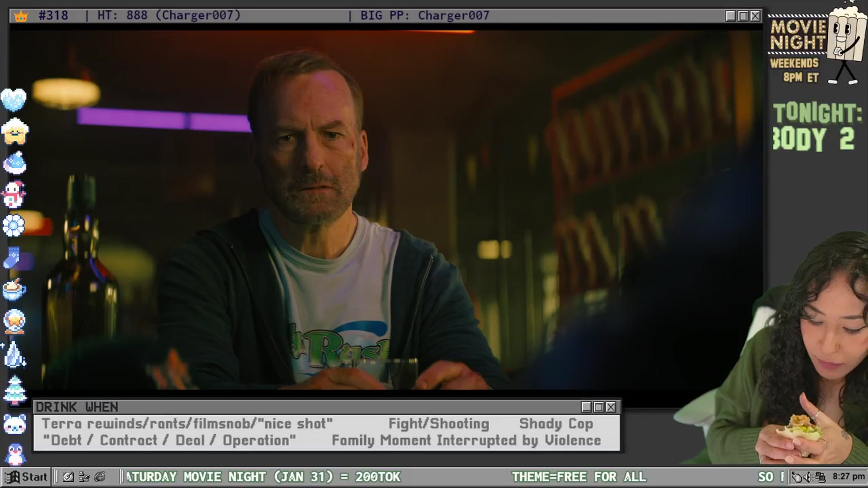Click the penguin desktop icon
The width and height of the screenshot is (868, 488).
15,454
